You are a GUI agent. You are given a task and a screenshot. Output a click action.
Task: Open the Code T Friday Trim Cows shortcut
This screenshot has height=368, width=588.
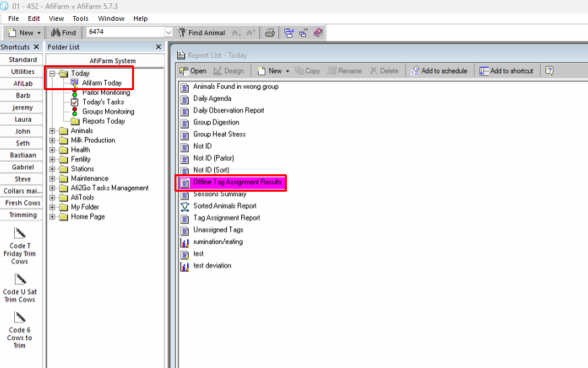pyautogui.click(x=20, y=246)
